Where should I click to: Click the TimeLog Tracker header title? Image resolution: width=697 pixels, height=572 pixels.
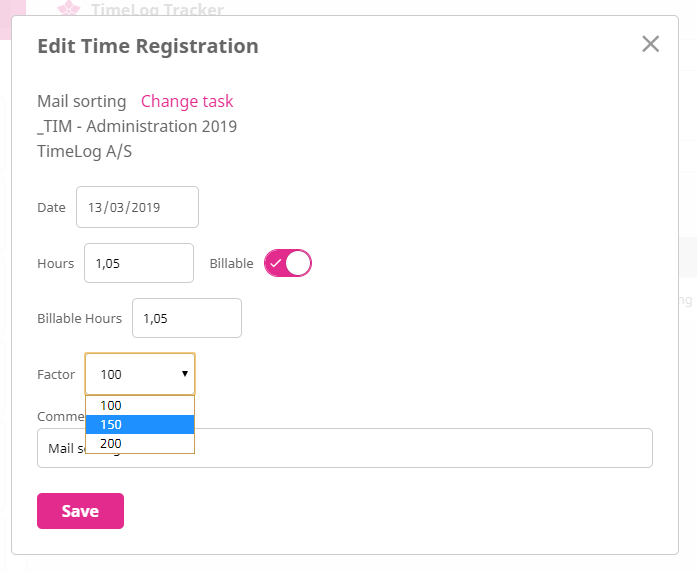tap(157, 10)
